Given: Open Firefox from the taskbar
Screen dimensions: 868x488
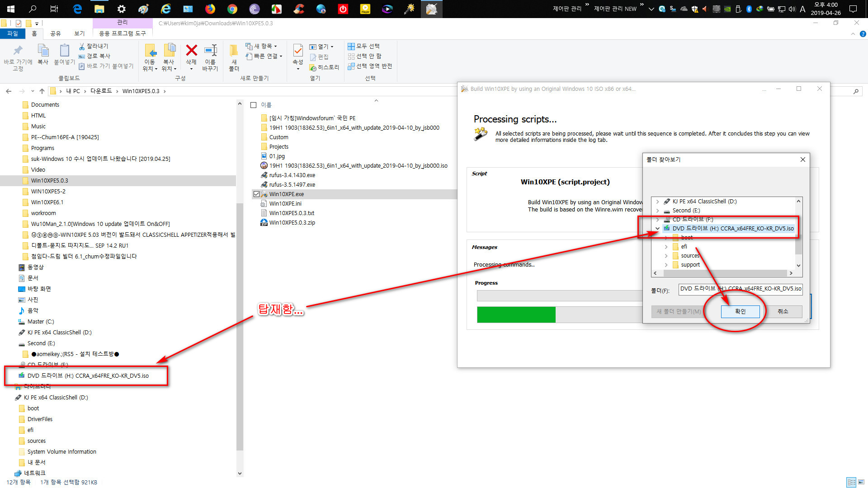Looking at the screenshot, I should pos(210,9).
